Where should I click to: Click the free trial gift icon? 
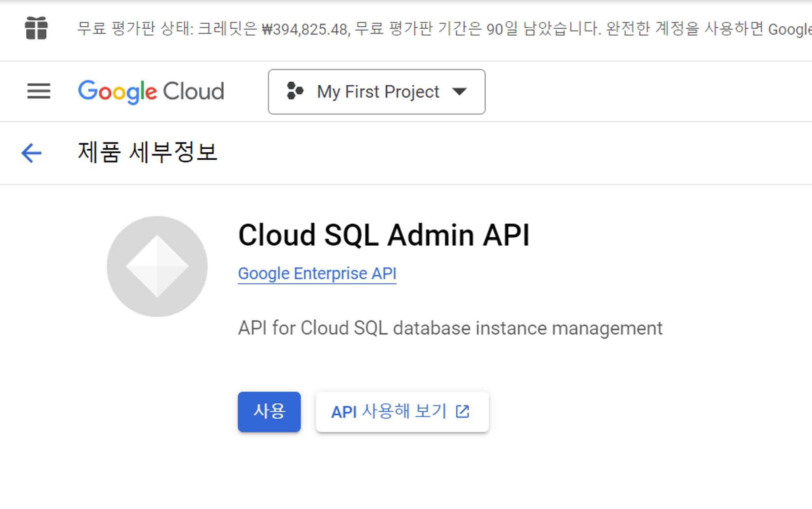36,28
